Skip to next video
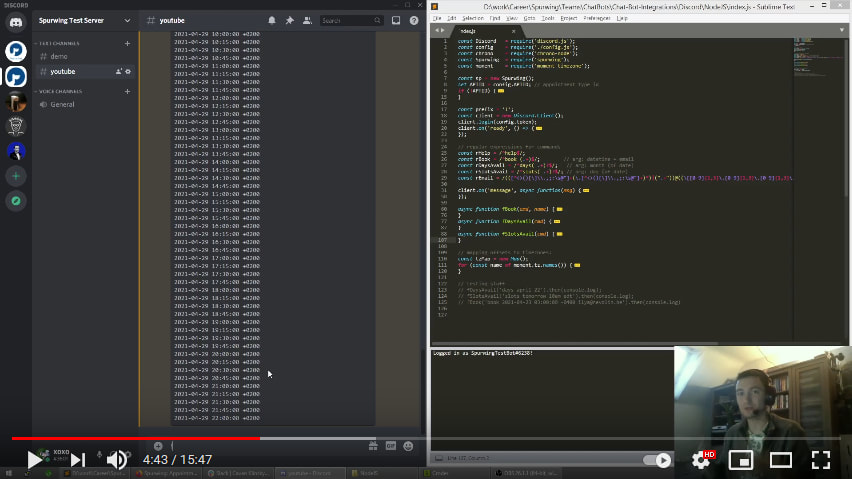The width and height of the screenshot is (852, 479). point(78,460)
